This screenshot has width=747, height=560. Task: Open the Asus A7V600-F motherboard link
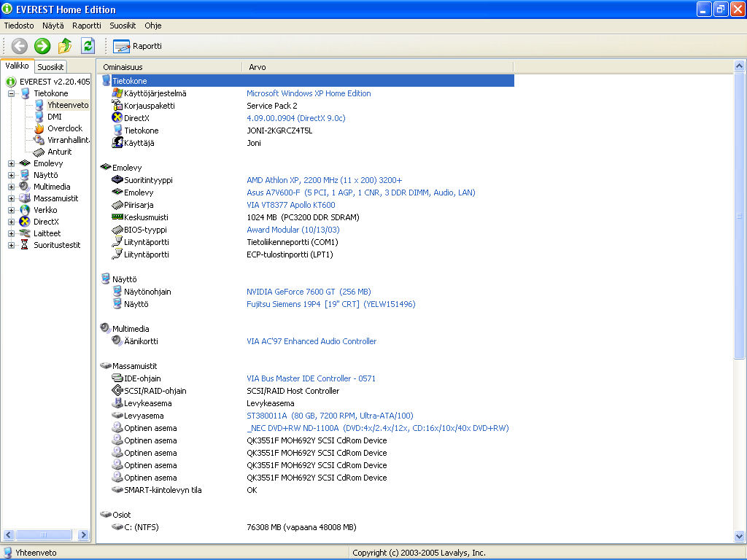tap(361, 192)
